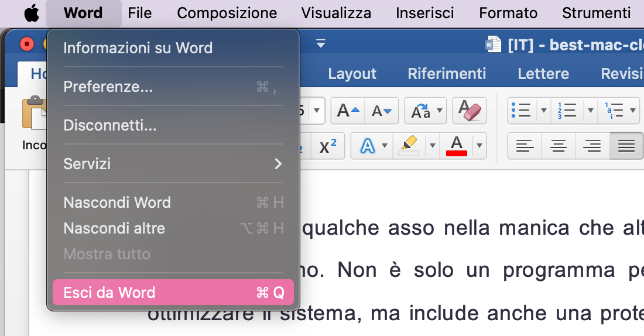Click the Word menu in menu bar
644x336 pixels.
coord(83,13)
